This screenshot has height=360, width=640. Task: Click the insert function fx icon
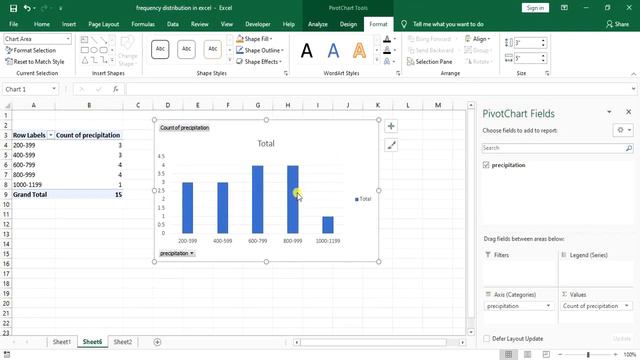116,89
